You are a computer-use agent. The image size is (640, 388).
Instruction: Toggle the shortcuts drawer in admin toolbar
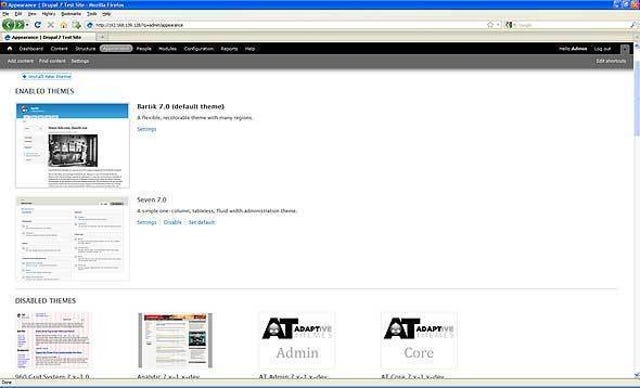click(625, 49)
